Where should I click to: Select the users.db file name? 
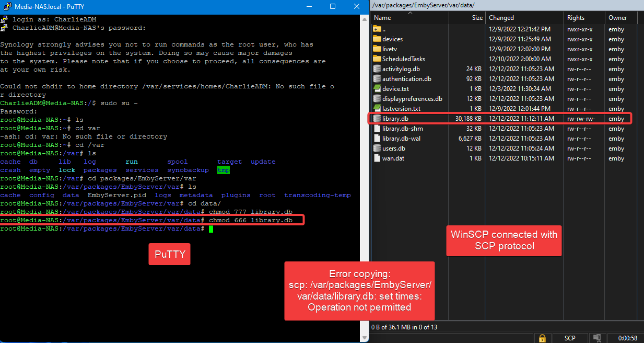coord(394,148)
